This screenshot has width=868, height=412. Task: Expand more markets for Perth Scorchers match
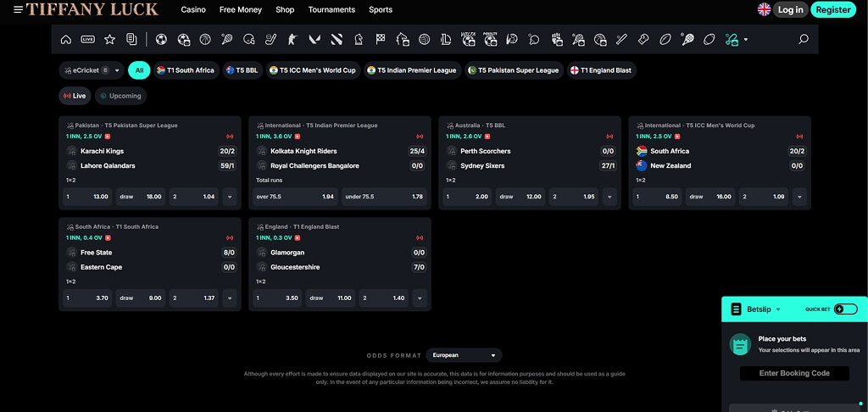pyautogui.click(x=609, y=197)
